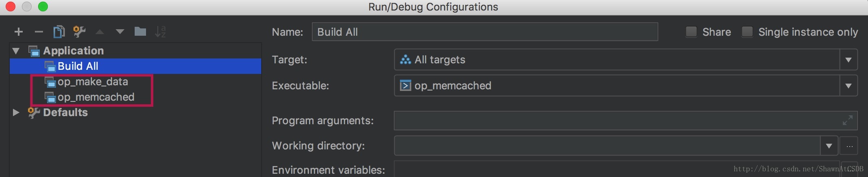Open the Working directory dropdown arrow
Image resolution: width=868 pixels, height=177 pixels.
[x=829, y=146]
